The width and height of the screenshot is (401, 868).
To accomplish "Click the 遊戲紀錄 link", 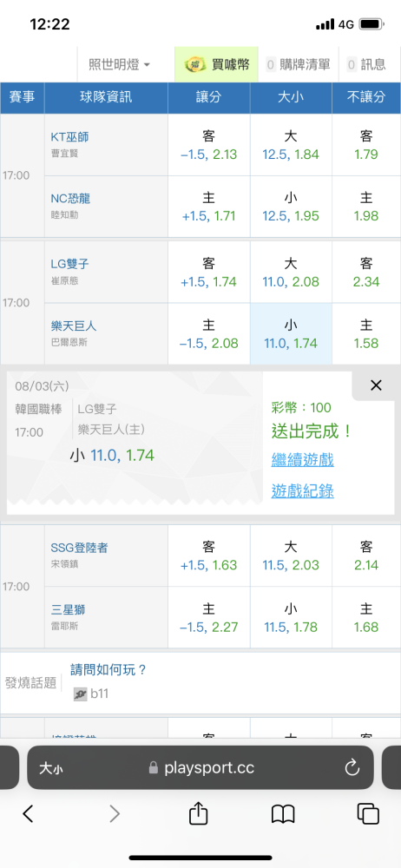I will pos(302,491).
